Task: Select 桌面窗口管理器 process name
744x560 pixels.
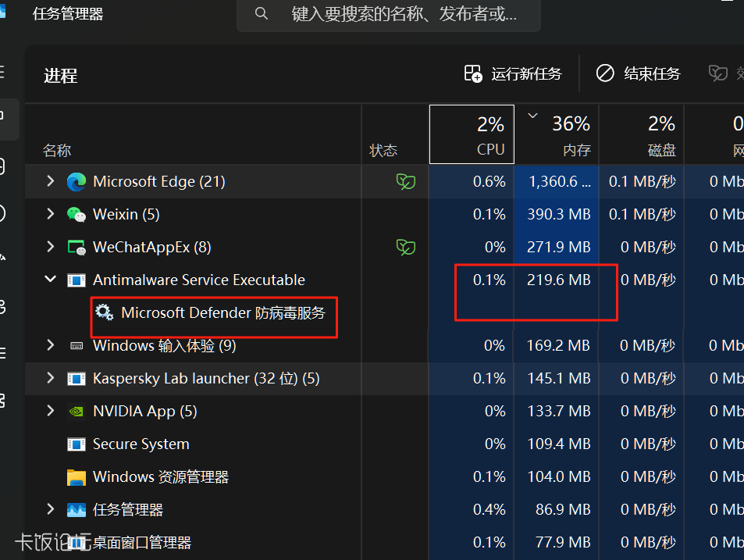Action: (x=142, y=542)
